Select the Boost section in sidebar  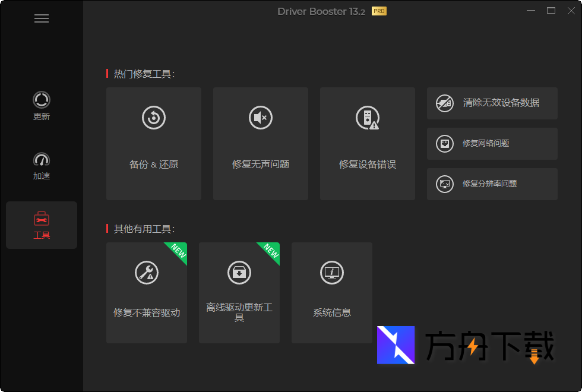point(41,165)
